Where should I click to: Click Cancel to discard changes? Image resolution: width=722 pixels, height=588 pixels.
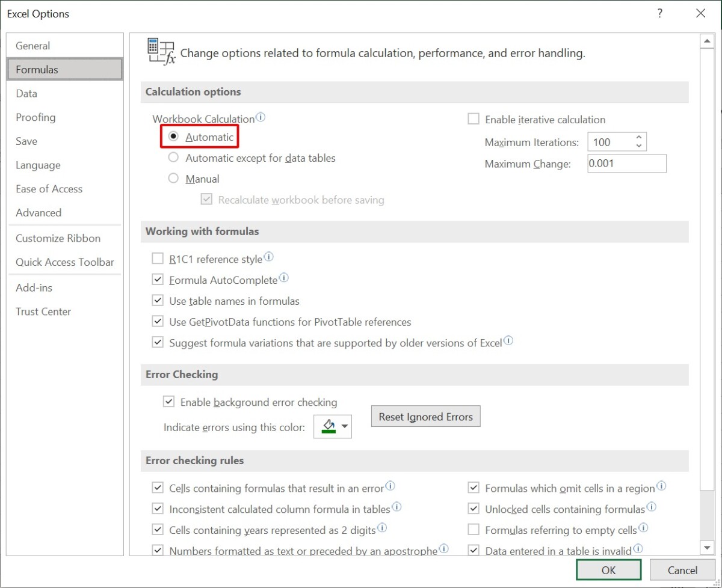click(682, 570)
